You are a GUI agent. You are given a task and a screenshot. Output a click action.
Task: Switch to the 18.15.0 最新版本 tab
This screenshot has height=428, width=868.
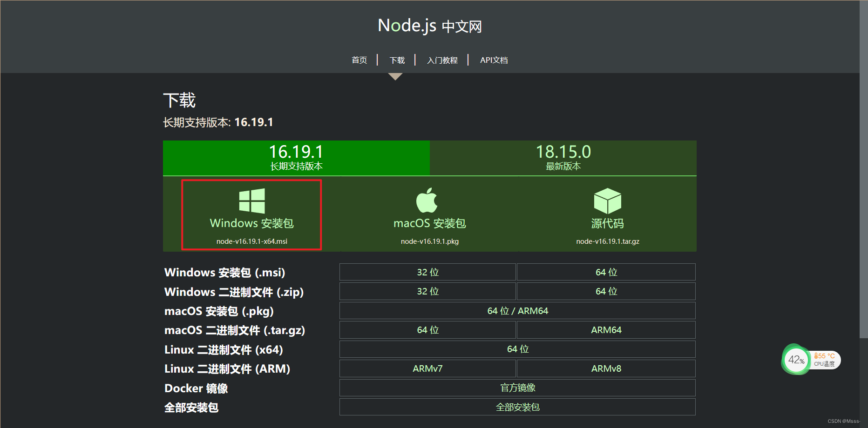coord(563,158)
